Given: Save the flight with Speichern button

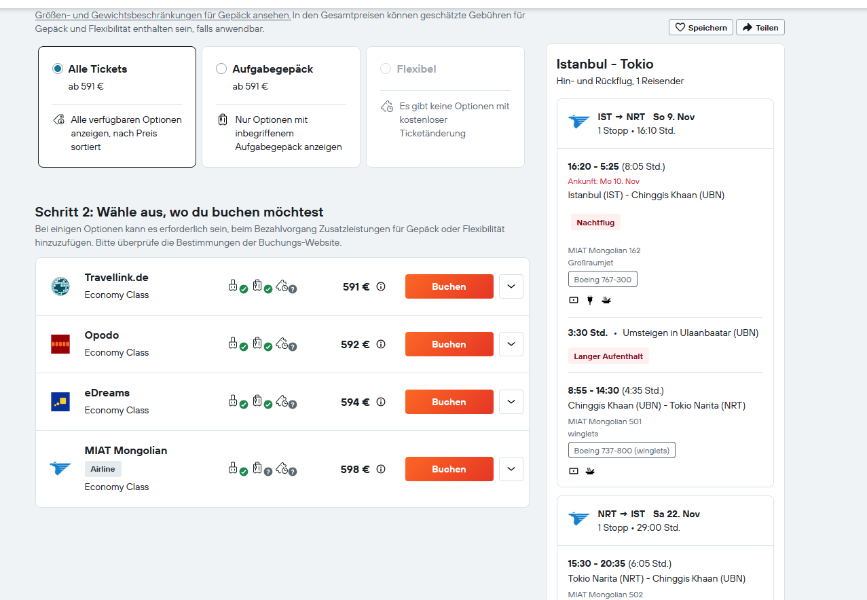Looking at the screenshot, I should tap(701, 27).
